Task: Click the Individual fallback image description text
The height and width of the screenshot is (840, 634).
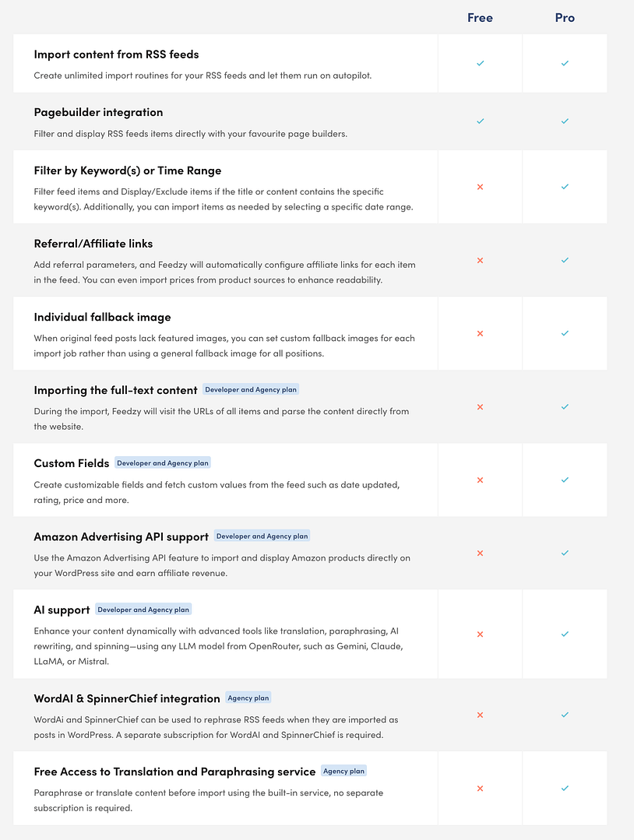Action: [x=224, y=345]
